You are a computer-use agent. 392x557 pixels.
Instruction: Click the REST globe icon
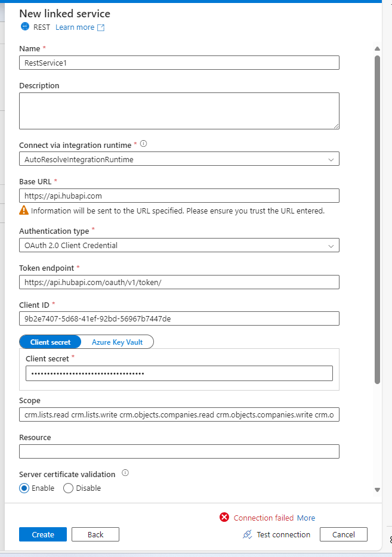point(25,27)
